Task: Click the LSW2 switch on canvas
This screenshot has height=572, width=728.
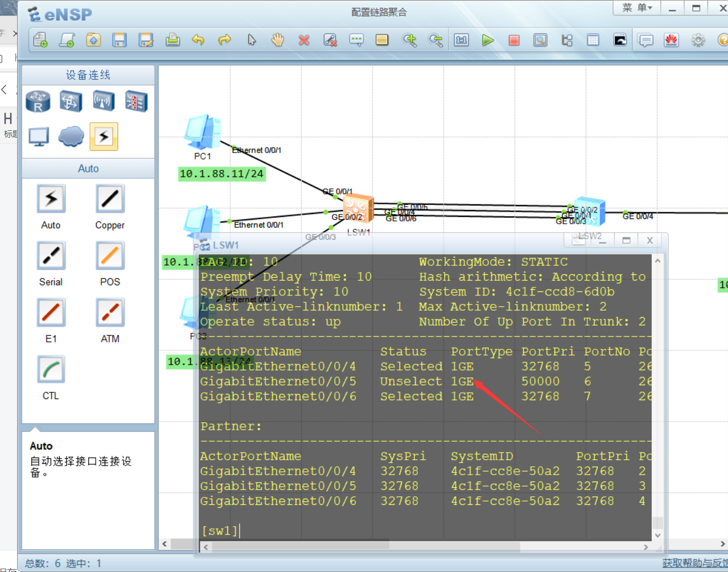Action: click(x=590, y=212)
